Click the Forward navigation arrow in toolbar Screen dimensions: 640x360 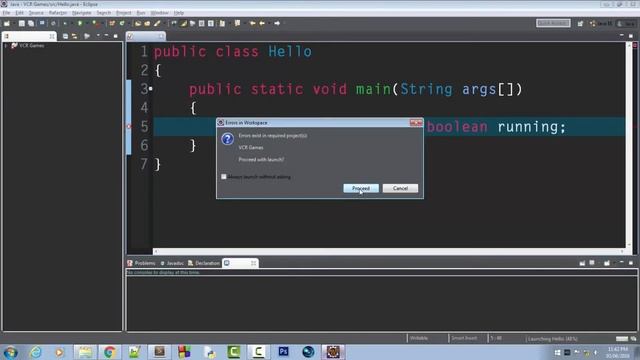tap(277, 23)
